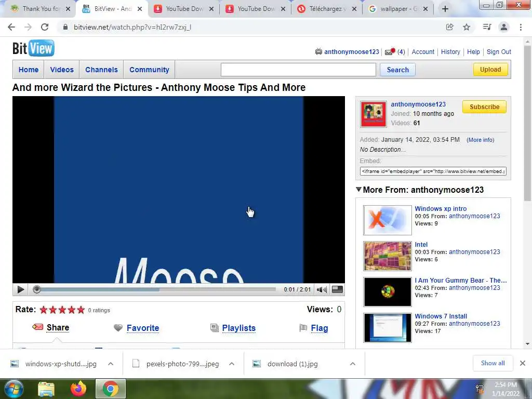Viewport: 532px width, 399px height.
Task: Click the Share envelope icon
Action: coord(37,327)
